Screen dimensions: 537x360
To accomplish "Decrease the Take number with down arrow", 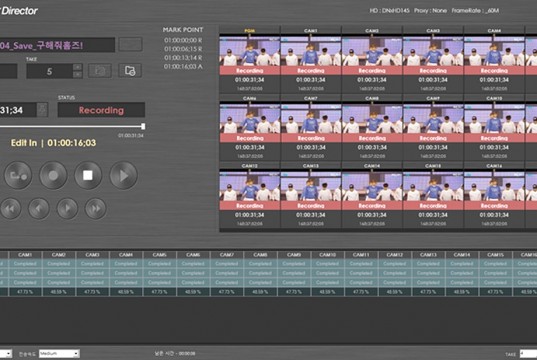I will pos(77,75).
